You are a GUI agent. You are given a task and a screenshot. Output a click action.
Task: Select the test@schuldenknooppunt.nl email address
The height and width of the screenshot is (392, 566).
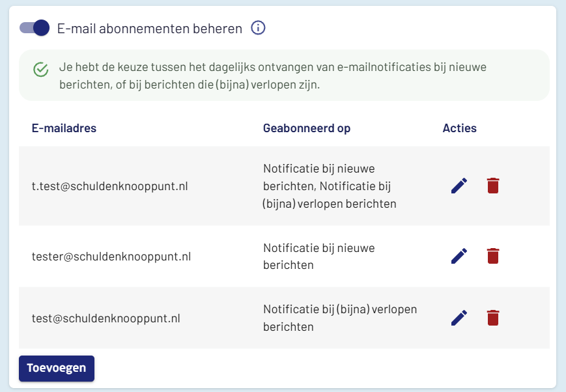point(106,318)
